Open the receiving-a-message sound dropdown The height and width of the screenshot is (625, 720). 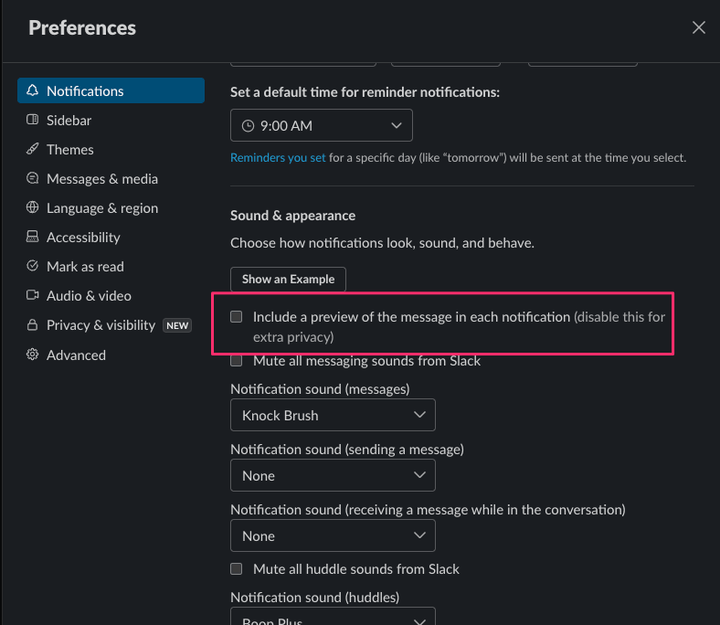pyautogui.click(x=332, y=536)
